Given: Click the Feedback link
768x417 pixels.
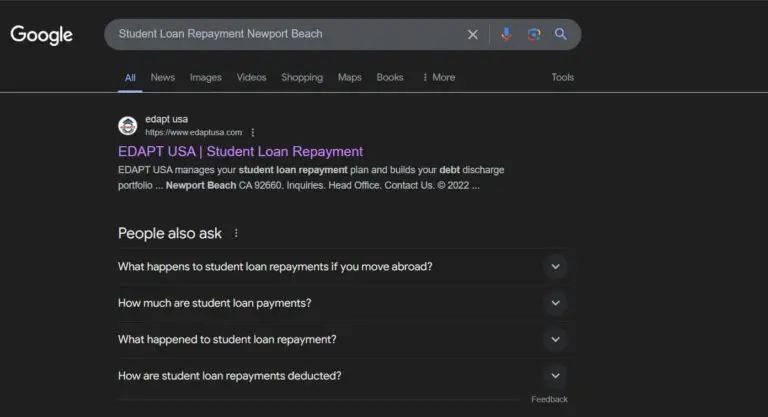Looking at the screenshot, I should (x=550, y=399).
